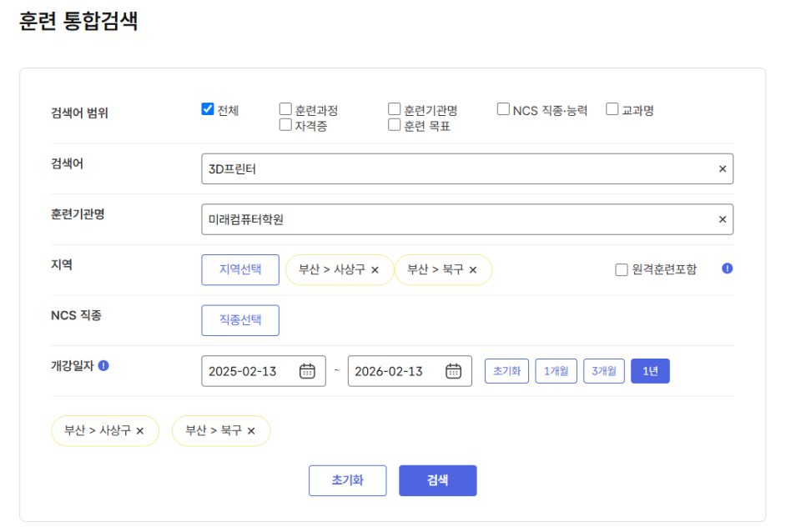
Task: Set date range to 1년
Action: point(650,371)
